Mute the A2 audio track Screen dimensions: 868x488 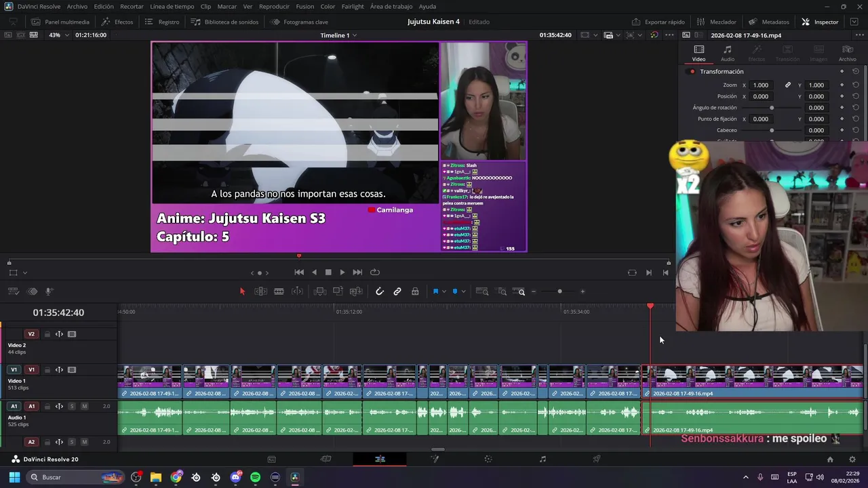pyautogui.click(x=85, y=442)
